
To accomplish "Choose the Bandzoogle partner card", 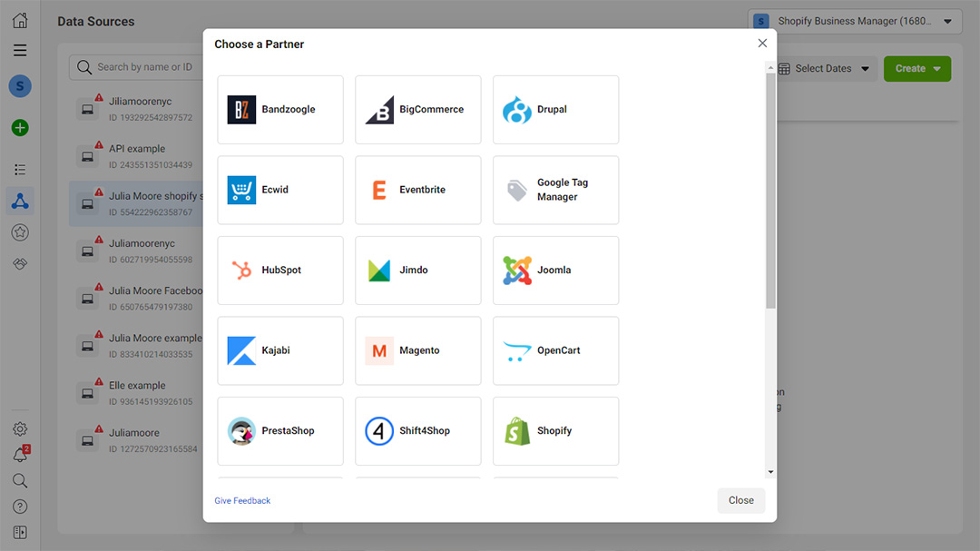I will coord(280,110).
